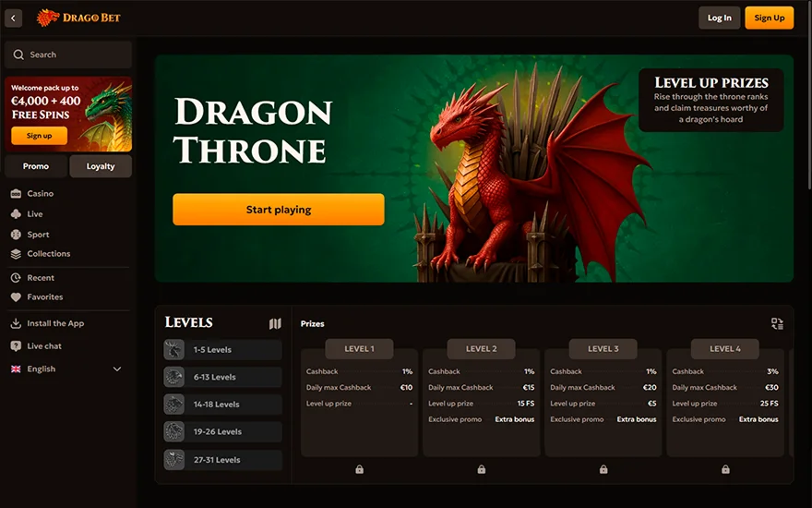
Task: Select the 6-13 Levels dragon badge
Action: [174, 377]
